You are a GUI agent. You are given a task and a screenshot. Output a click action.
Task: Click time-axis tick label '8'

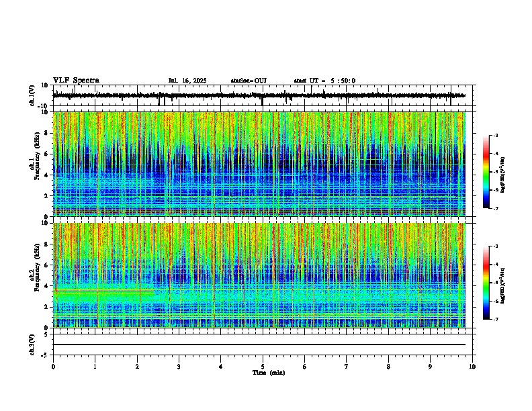pos(388,367)
